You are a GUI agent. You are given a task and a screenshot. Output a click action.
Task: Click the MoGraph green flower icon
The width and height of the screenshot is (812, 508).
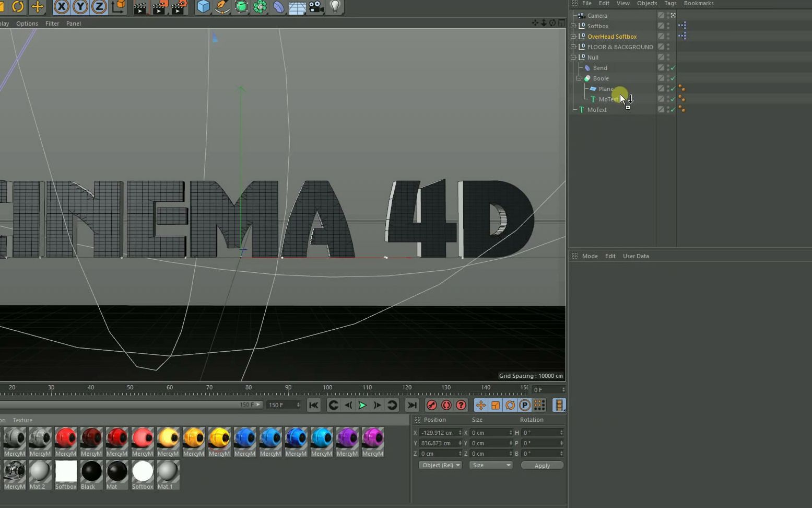point(260,8)
